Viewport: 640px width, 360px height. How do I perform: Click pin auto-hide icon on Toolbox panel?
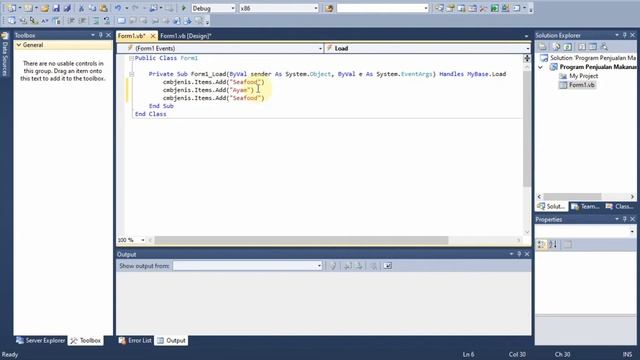(x=101, y=35)
